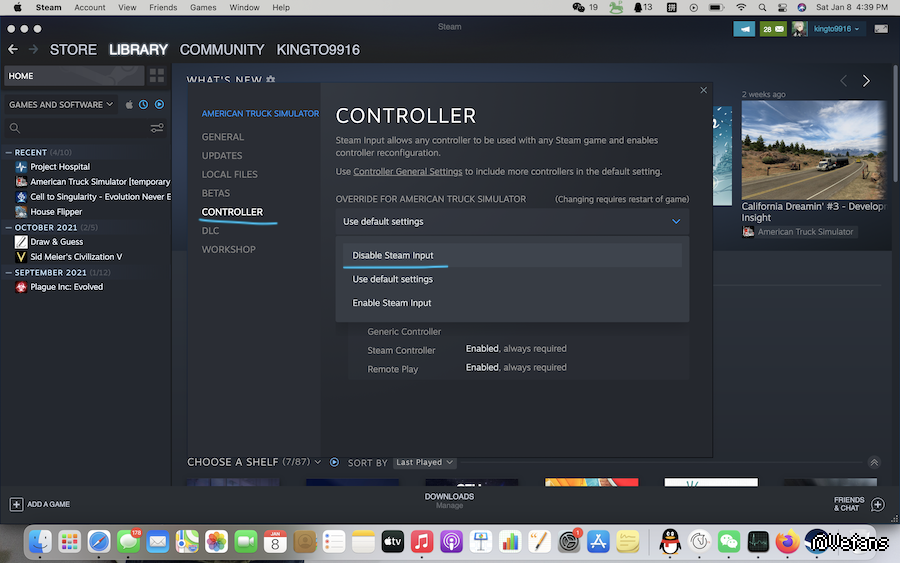Click the profile avatar picture

point(799,29)
